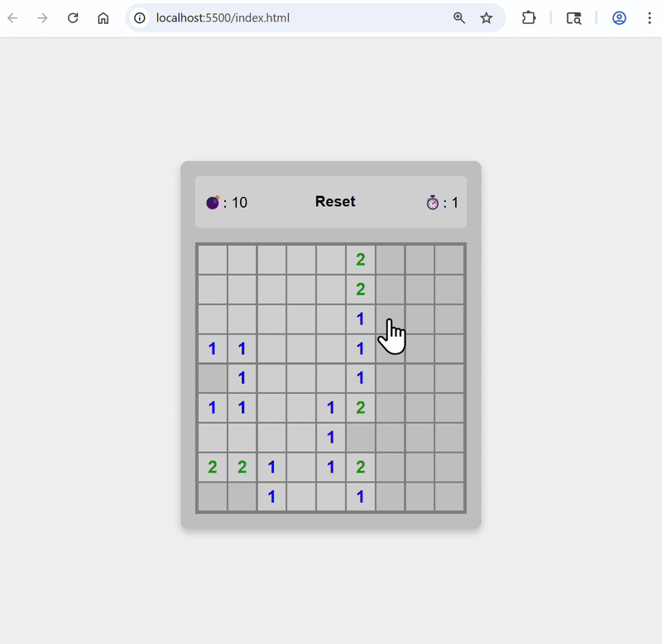662x644 pixels.
Task: Click the bomb counter icon
Action: [x=213, y=201]
